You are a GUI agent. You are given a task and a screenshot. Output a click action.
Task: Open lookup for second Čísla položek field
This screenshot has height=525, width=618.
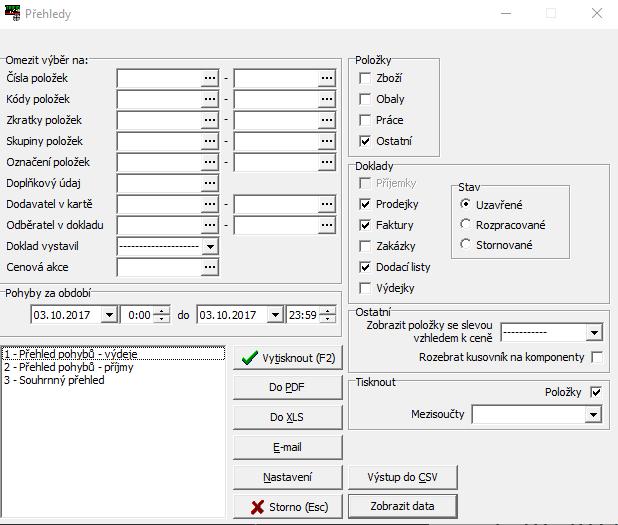(326, 78)
